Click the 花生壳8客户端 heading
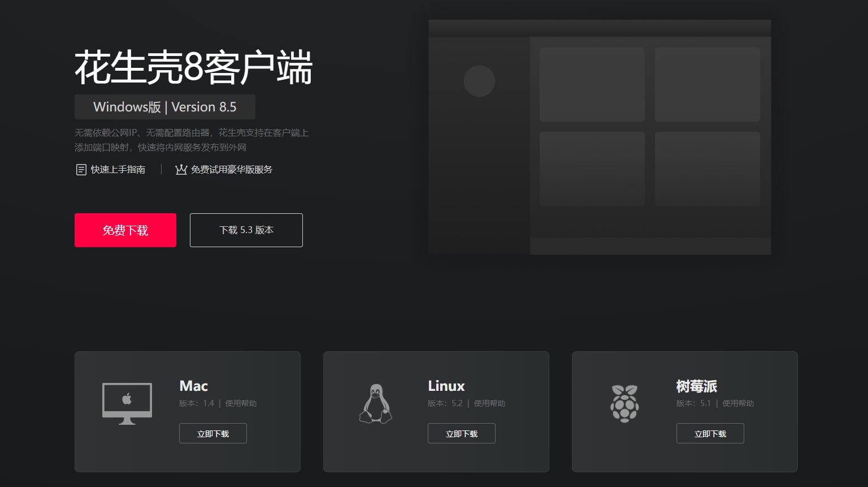The image size is (868, 487). click(x=193, y=67)
